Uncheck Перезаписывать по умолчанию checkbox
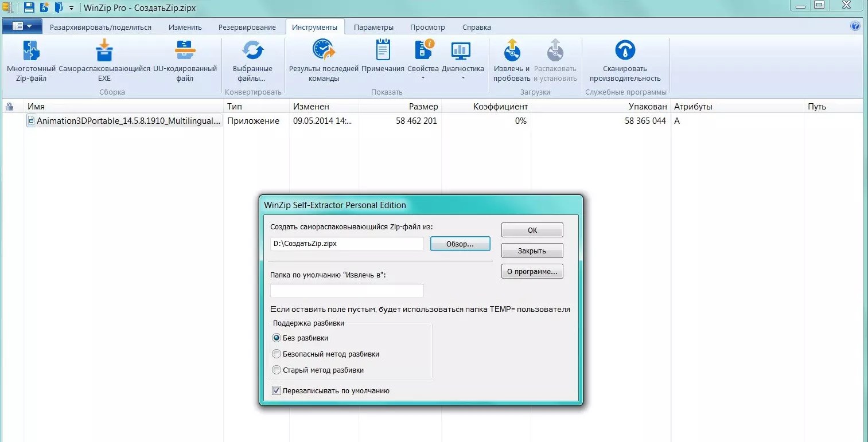This screenshot has height=442, width=868. coord(277,391)
